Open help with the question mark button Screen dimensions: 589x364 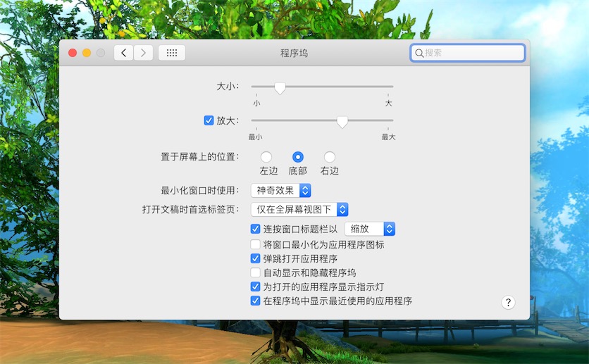508,303
